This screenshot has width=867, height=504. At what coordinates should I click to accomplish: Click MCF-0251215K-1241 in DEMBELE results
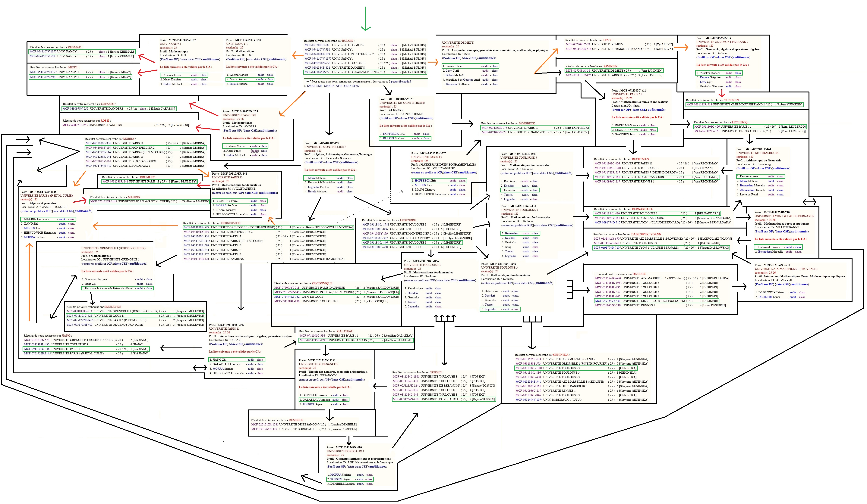point(265,425)
